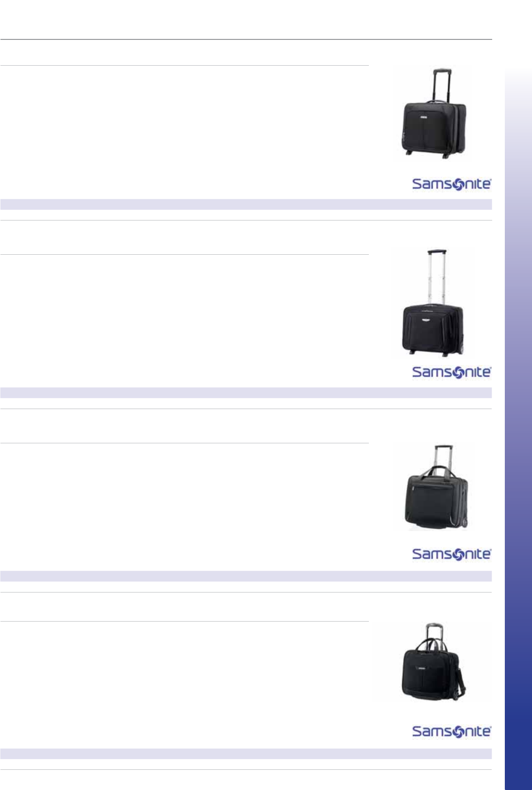The height and width of the screenshot is (790, 532).
Task: Click the blue gradient side strip
Action: [x=518, y=422]
